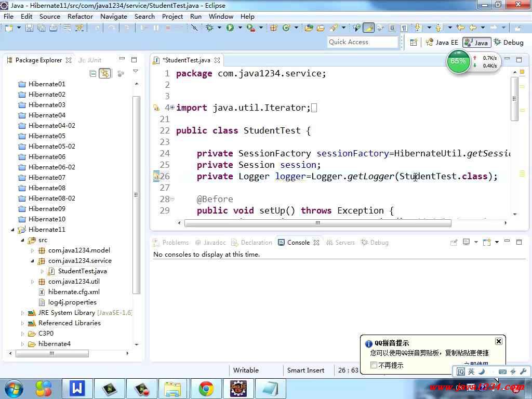Open the File menu

(x=8, y=16)
